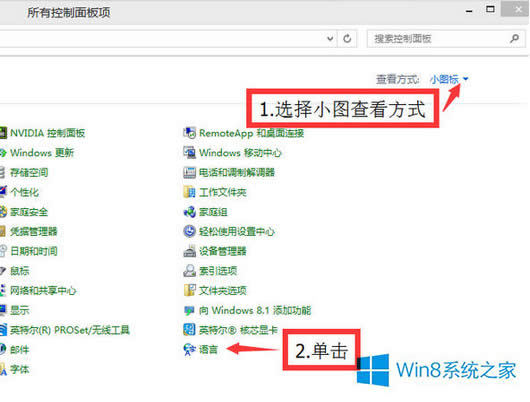
Task: Click the Windows 移动中心 icon
Action: click(189, 152)
